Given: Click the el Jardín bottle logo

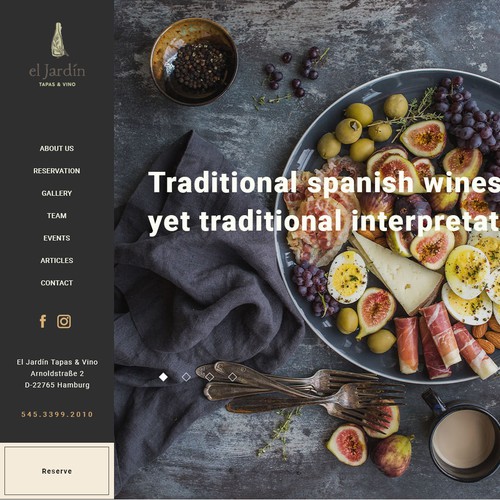Looking at the screenshot, I should click(x=59, y=40).
